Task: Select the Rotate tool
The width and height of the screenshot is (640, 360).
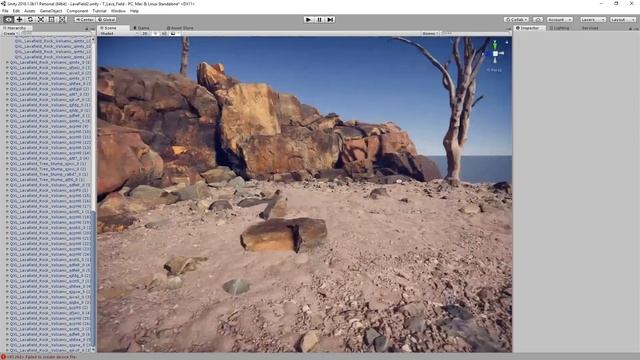Action: pyautogui.click(x=30, y=20)
